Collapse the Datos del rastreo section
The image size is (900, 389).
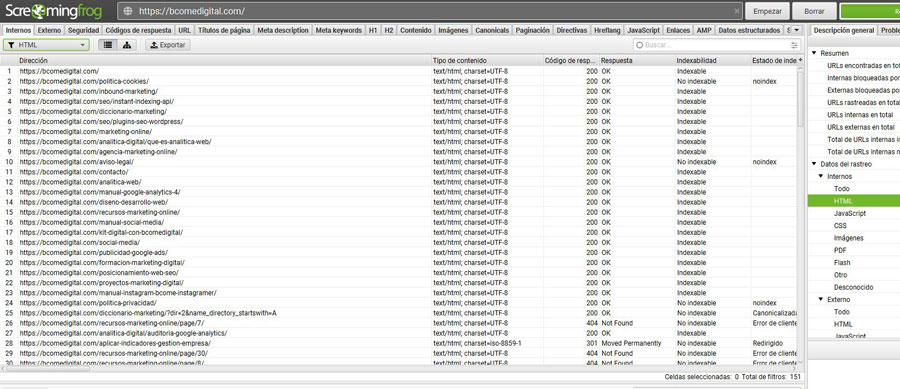point(814,164)
